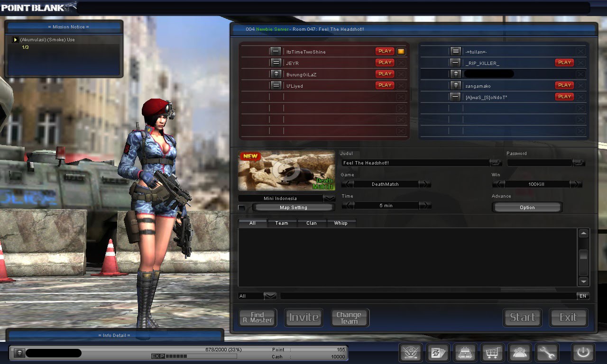Viewport: 607px width, 364px height.
Task: Confirm password with enter icon
Action: click(x=579, y=163)
